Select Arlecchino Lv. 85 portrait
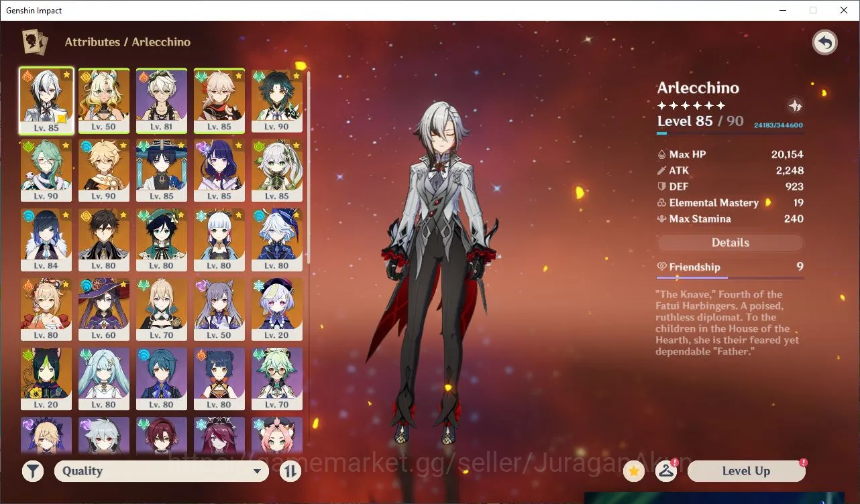This screenshot has width=860, height=504. (47, 101)
